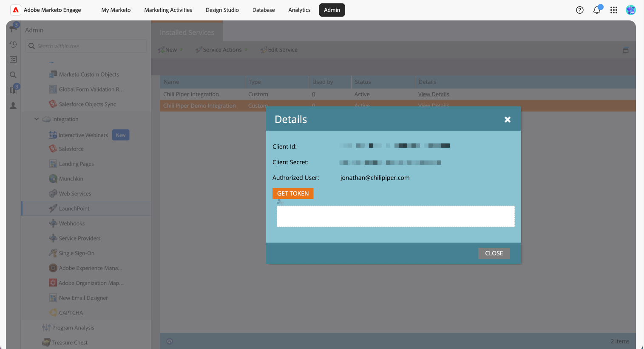Select Webhooks in the Admin tree

pos(72,223)
